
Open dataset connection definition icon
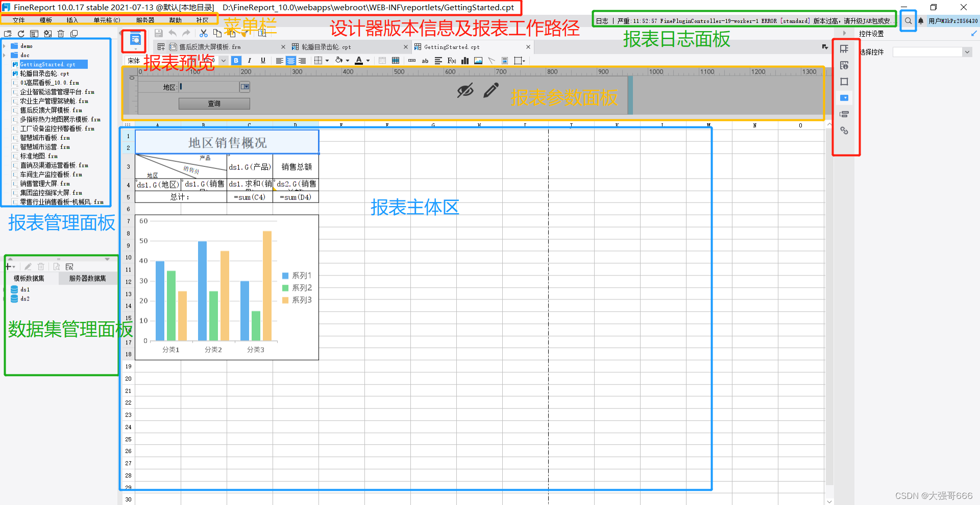pos(69,267)
